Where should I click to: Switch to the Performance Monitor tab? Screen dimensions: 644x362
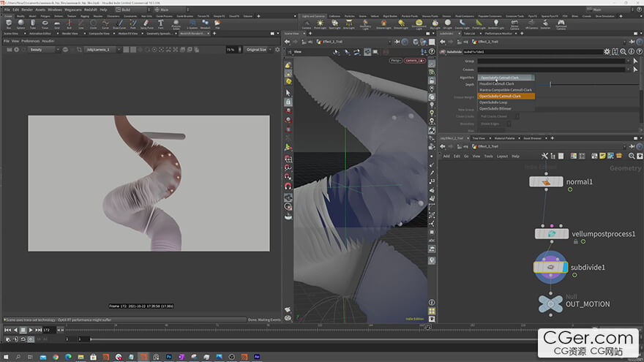tap(498, 34)
